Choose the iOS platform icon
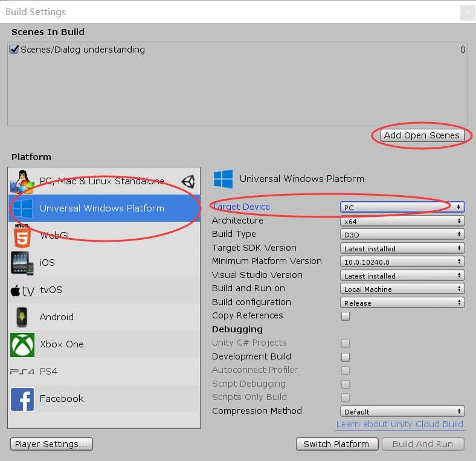 pos(22,262)
